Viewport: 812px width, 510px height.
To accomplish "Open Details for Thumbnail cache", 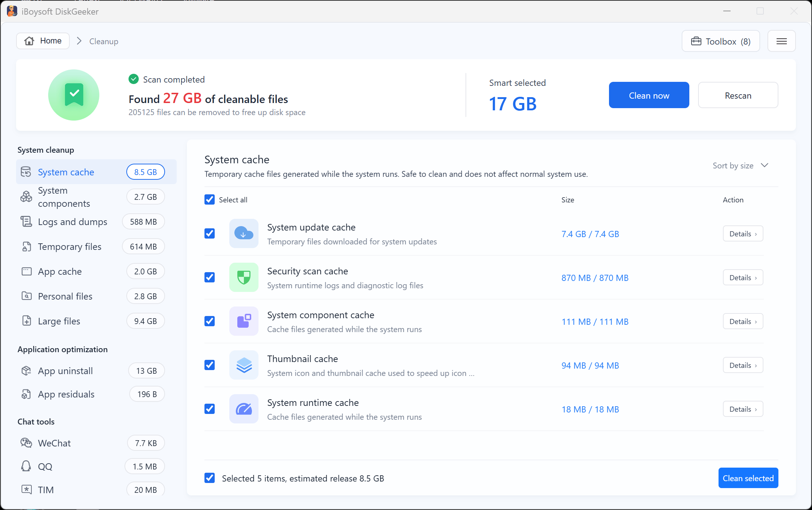I will point(743,365).
